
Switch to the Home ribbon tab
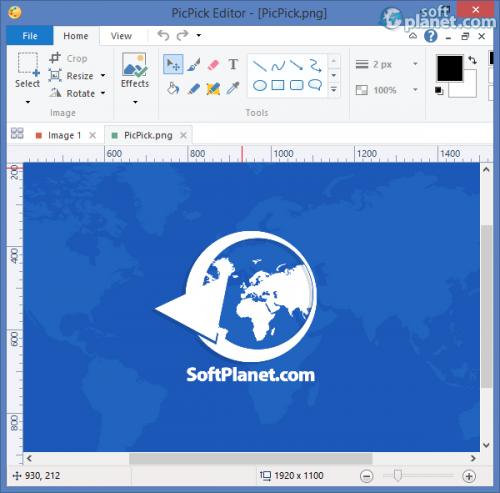click(76, 36)
